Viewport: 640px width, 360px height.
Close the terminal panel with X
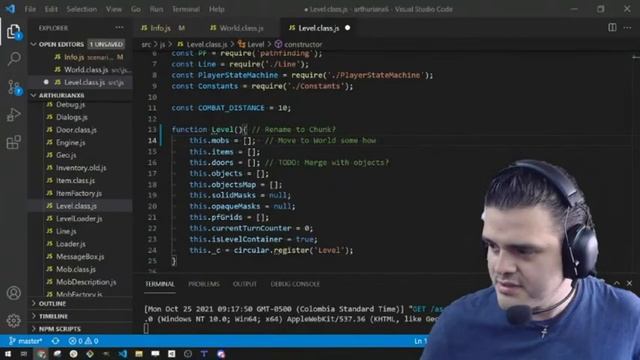coord(629,283)
